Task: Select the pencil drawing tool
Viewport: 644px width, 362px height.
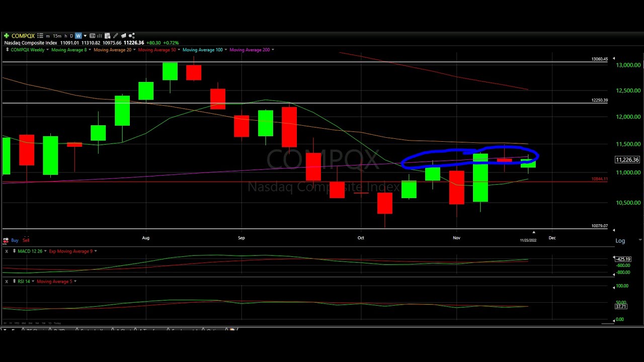Action: (115, 36)
